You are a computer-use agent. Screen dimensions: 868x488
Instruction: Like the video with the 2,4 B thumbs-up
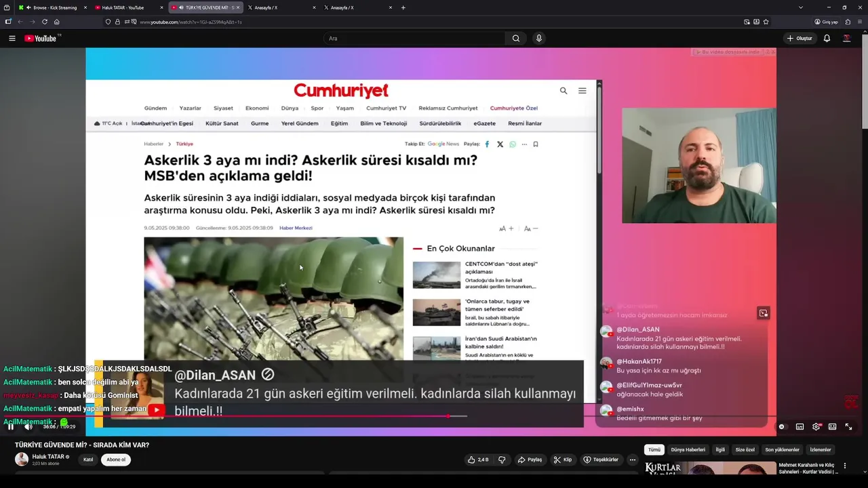[x=478, y=460]
